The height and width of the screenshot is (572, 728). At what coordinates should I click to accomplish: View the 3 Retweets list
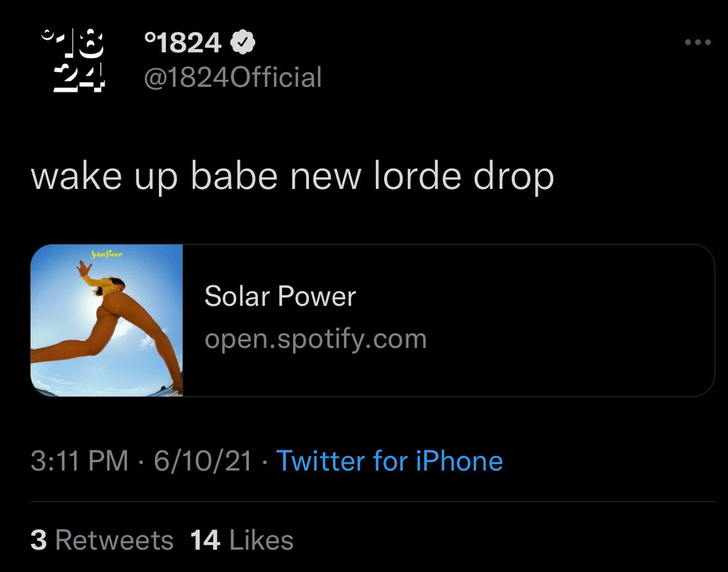click(102, 540)
